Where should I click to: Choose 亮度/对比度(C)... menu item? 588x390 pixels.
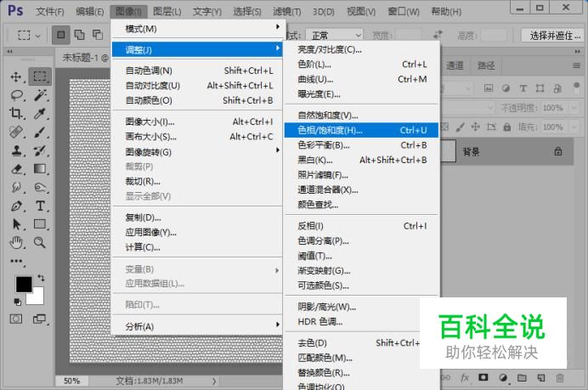coord(361,49)
